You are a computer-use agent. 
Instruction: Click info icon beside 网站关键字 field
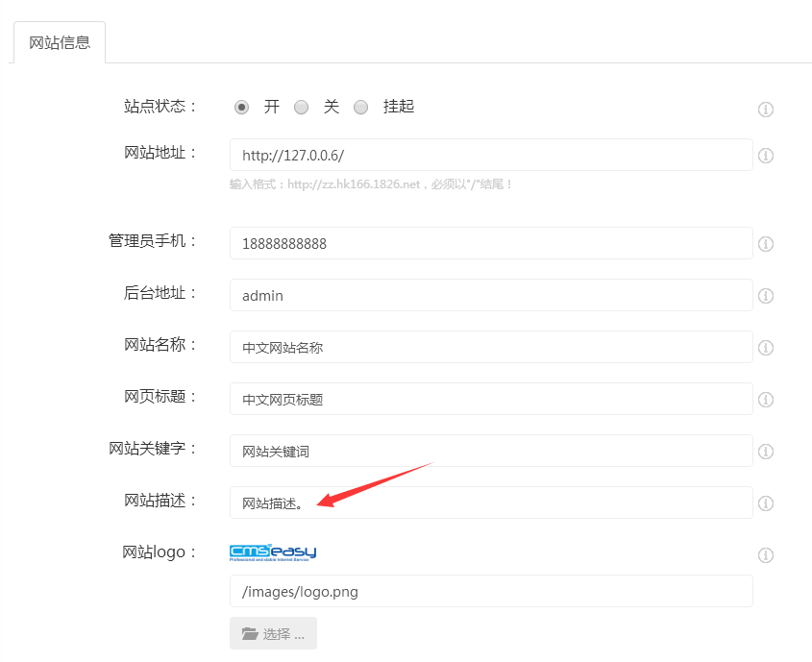point(766,452)
